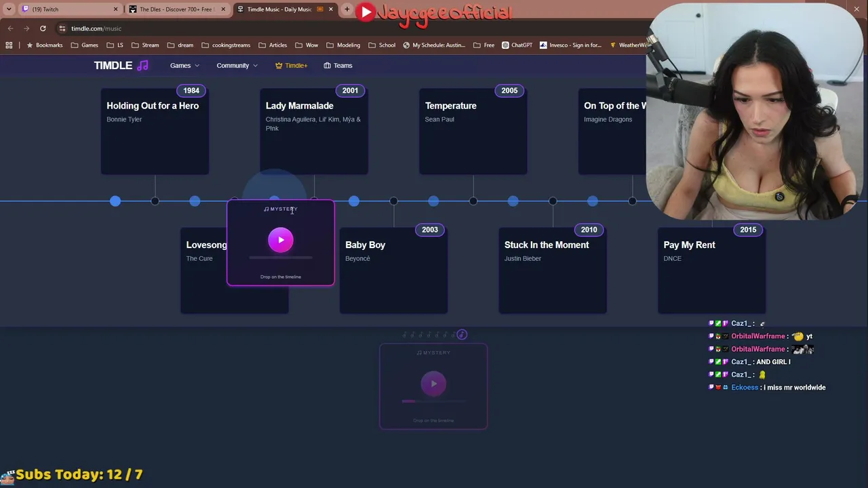The width and height of the screenshot is (868, 488).
Task: Click the 2015 year badge
Action: pos(748,230)
